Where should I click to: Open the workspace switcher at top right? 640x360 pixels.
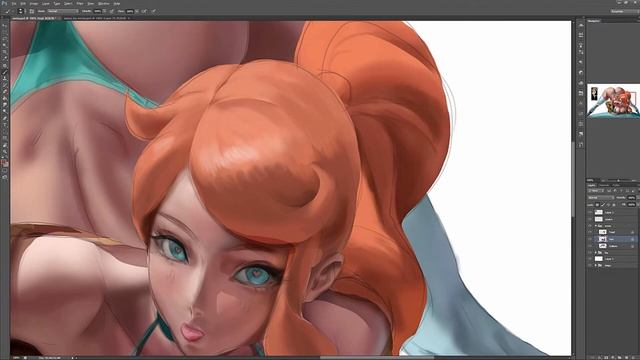[624, 11]
